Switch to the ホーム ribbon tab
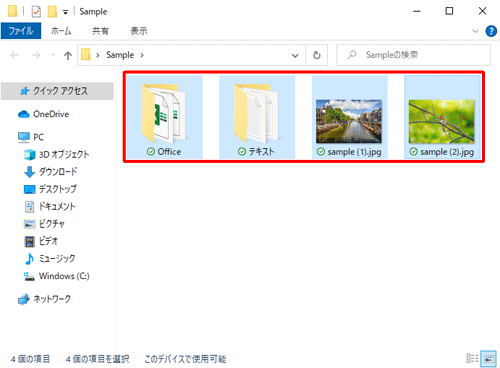Screen dimensions: 500x368 [61, 31]
